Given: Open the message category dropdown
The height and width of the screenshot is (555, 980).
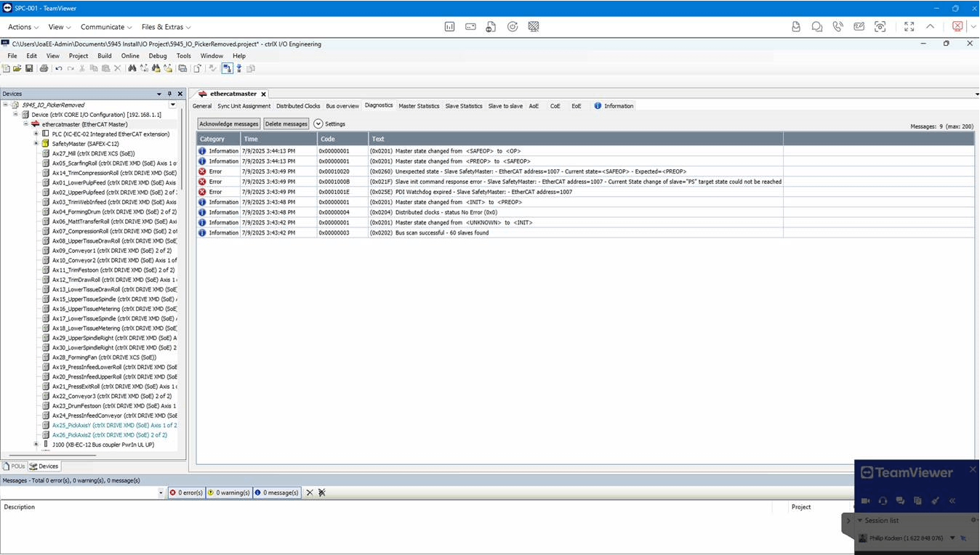Looking at the screenshot, I should [161, 493].
